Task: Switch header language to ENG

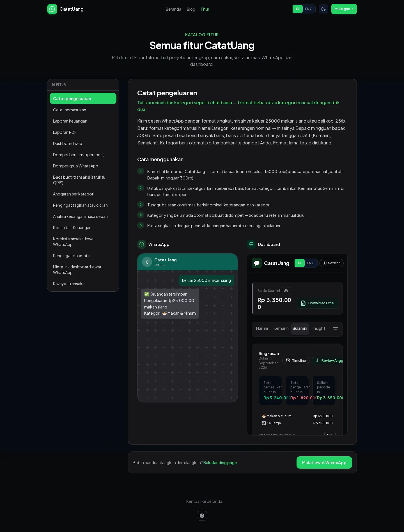Action: pos(309,9)
